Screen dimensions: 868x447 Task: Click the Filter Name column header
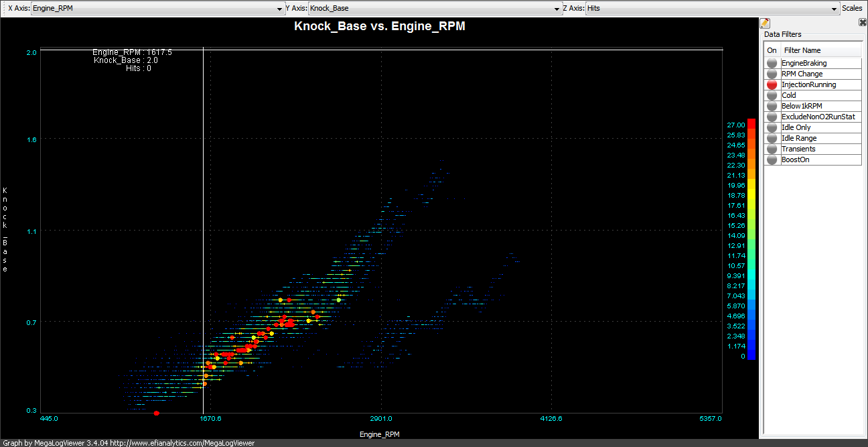[820, 50]
